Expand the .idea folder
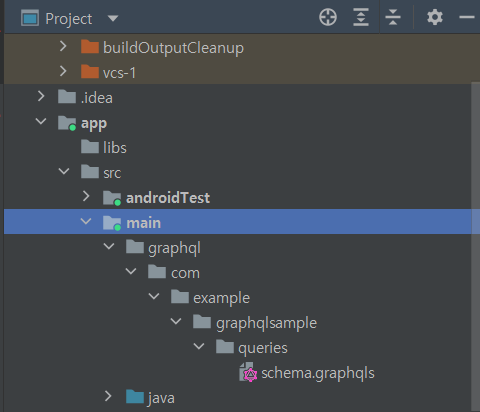This screenshot has width=480, height=412. pos(41,96)
